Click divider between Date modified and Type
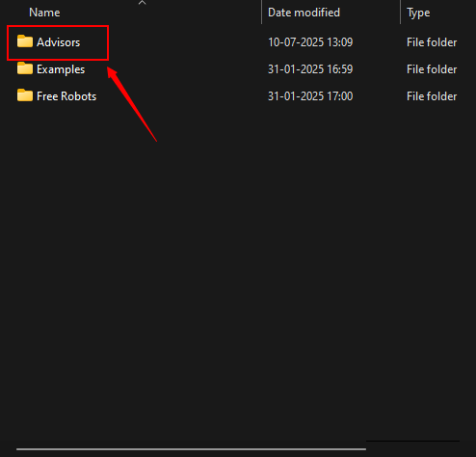 click(400, 13)
